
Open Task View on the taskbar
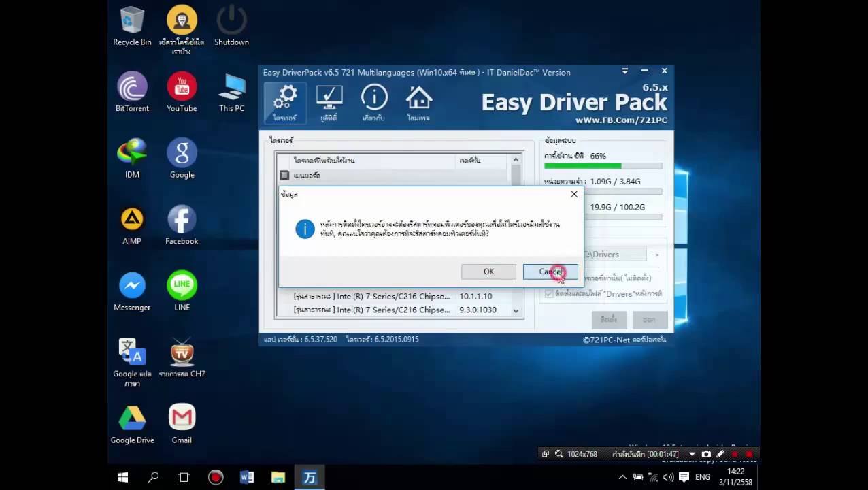coord(184,477)
